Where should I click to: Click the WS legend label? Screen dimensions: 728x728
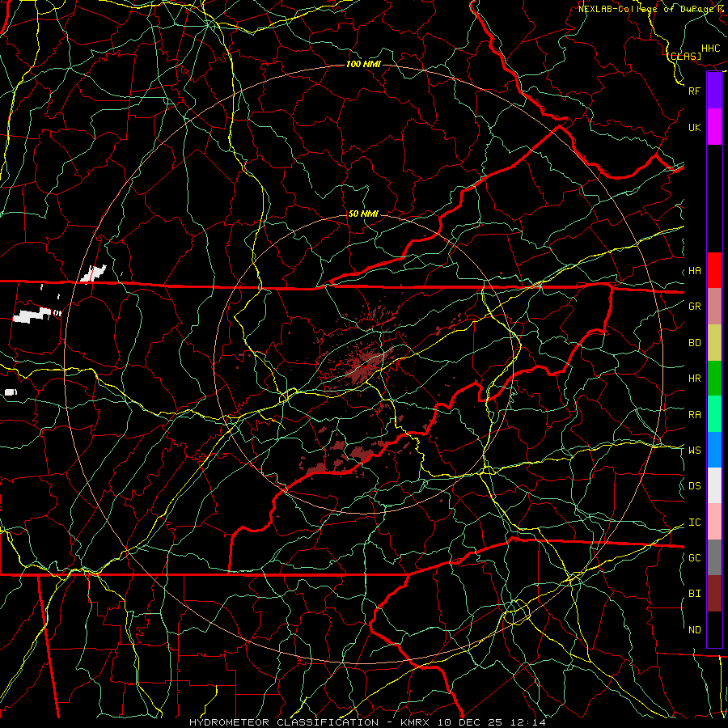pos(694,450)
